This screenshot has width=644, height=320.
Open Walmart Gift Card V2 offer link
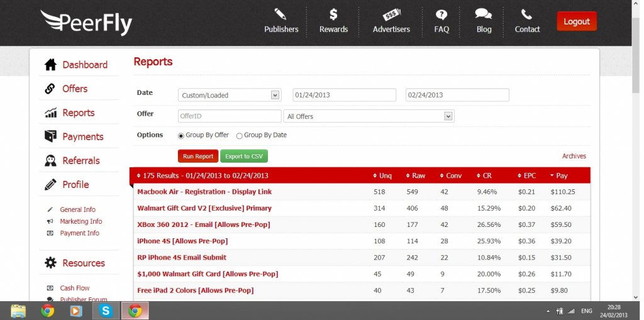click(204, 208)
